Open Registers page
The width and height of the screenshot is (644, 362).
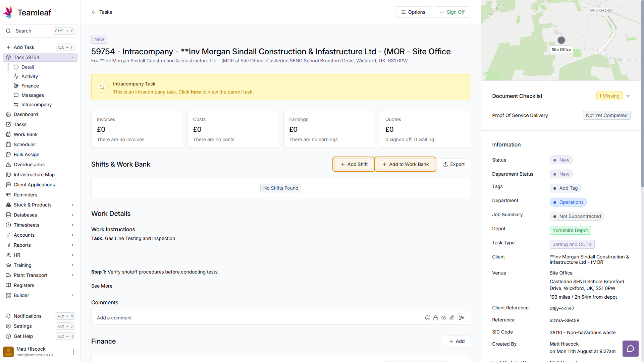click(x=40, y=285)
